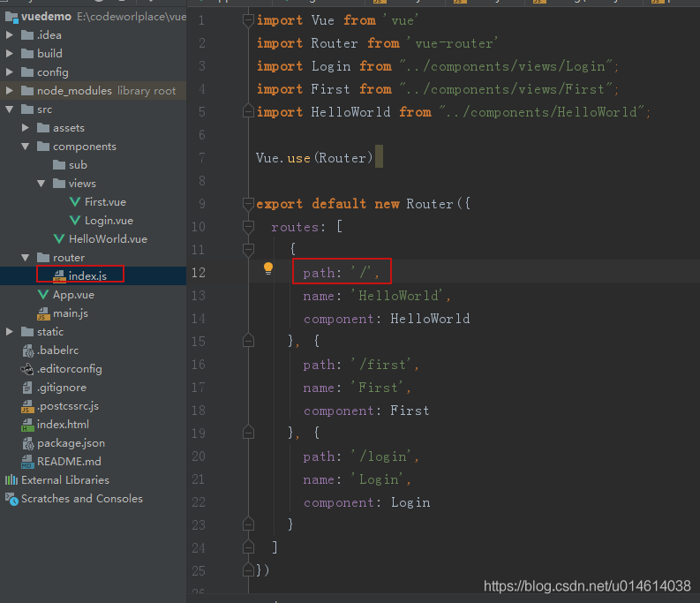Click the yellow lightbulb intention icon
The image size is (700, 603).
268,270
